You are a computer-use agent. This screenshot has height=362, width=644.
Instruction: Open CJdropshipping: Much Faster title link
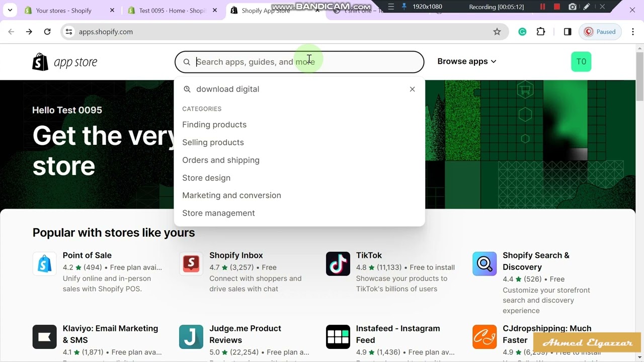(x=547, y=334)
